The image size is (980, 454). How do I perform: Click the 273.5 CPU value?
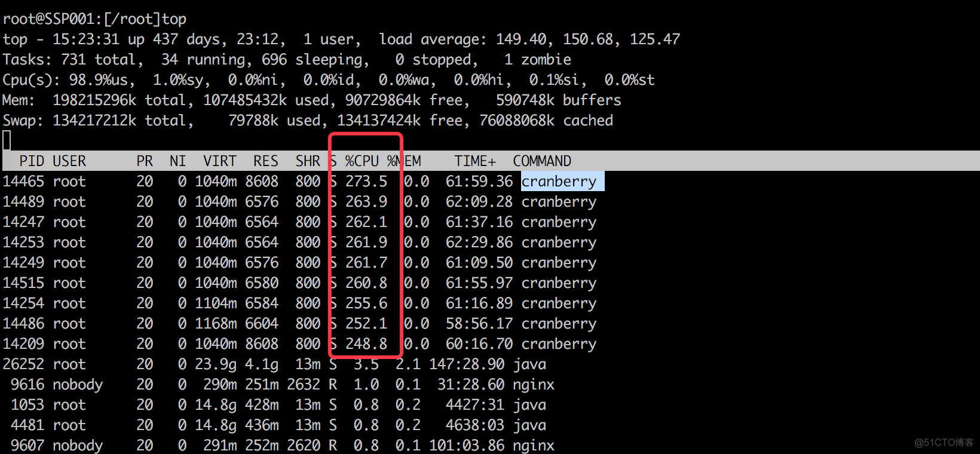pos(366,182)
